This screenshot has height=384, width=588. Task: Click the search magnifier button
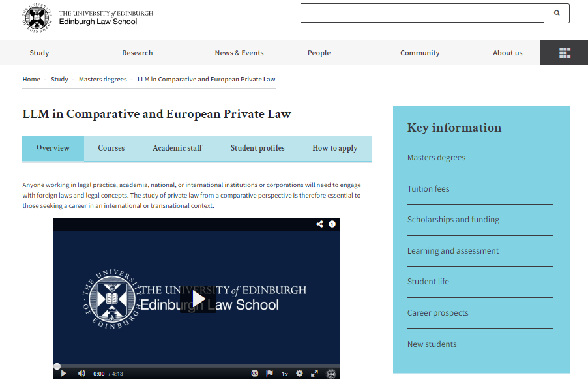click(557, 13)
